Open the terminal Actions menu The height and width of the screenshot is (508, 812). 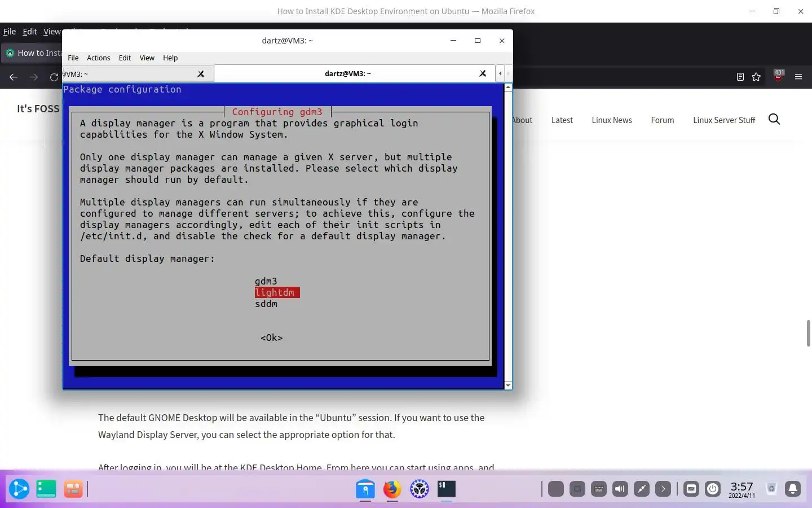pos(98,58)
